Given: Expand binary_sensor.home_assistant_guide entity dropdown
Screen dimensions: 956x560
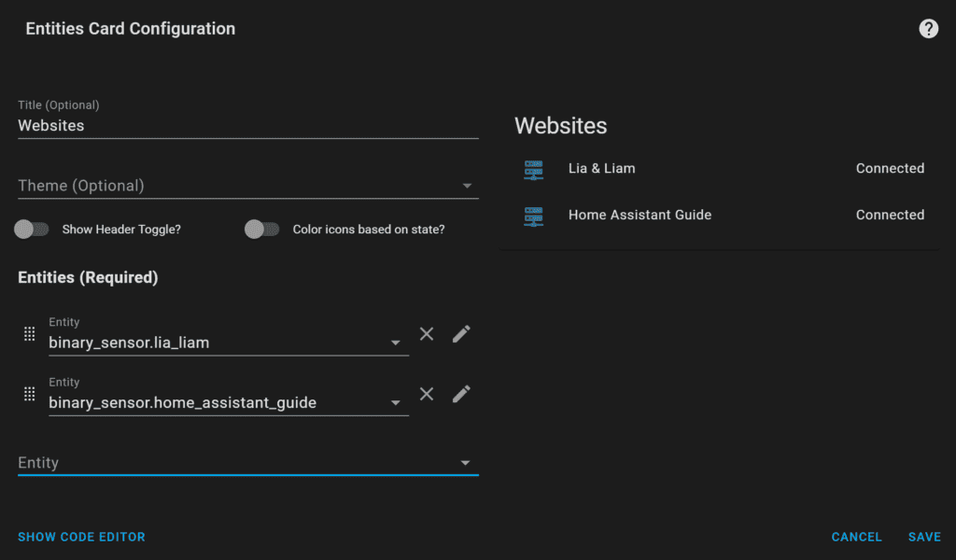Looking at the screenshot, I should tap(396, 403).
